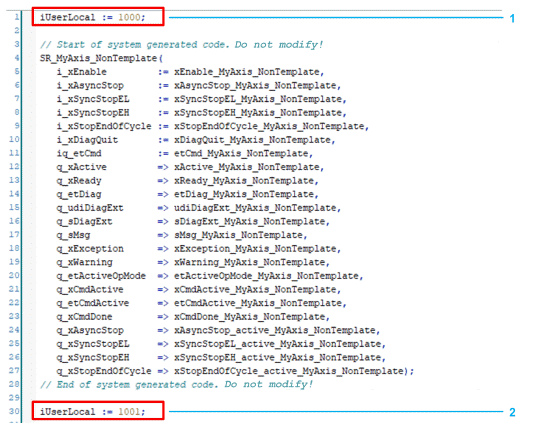Screen dimensions: 555x423
Task: Click the i_xEnable parameter name
Action: coord(81,72)
